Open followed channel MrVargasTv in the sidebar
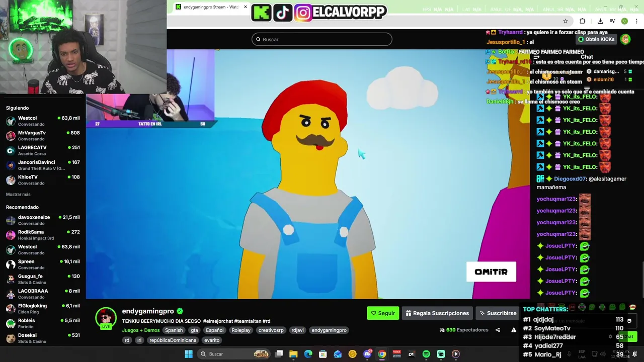Image resolution: width=644 pixels, height=362 pixels. (43, 136)
